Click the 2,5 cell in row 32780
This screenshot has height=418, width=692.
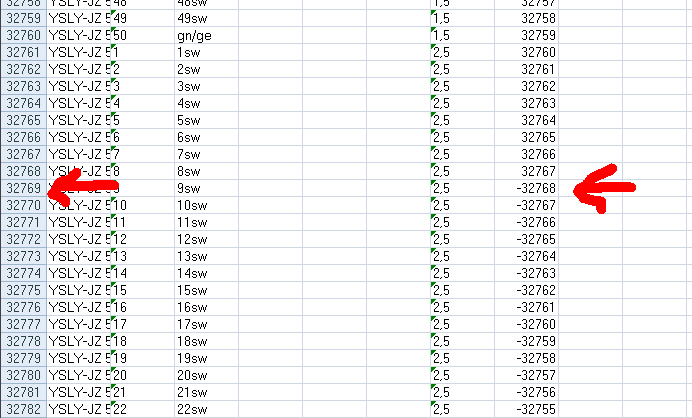(463, 375)
